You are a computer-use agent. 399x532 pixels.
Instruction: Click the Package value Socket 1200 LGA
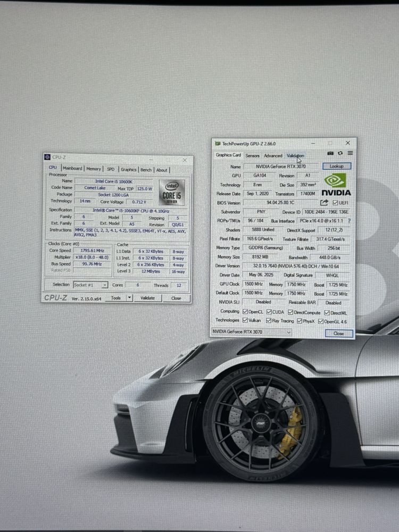click(x=114, y=195)
